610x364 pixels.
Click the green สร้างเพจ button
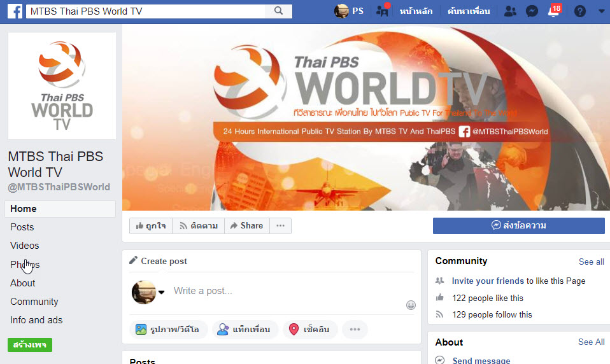(29, 345)
